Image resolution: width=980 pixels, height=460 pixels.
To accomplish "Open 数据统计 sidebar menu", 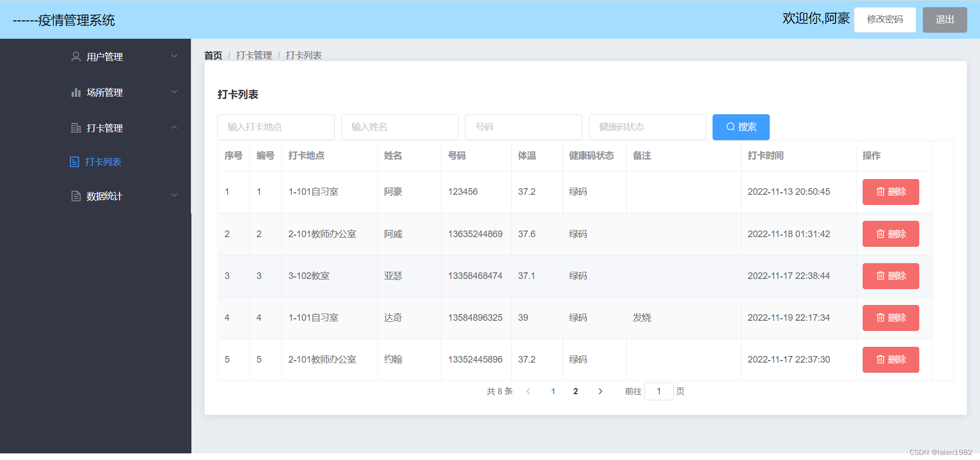I will tap(95, 196).
